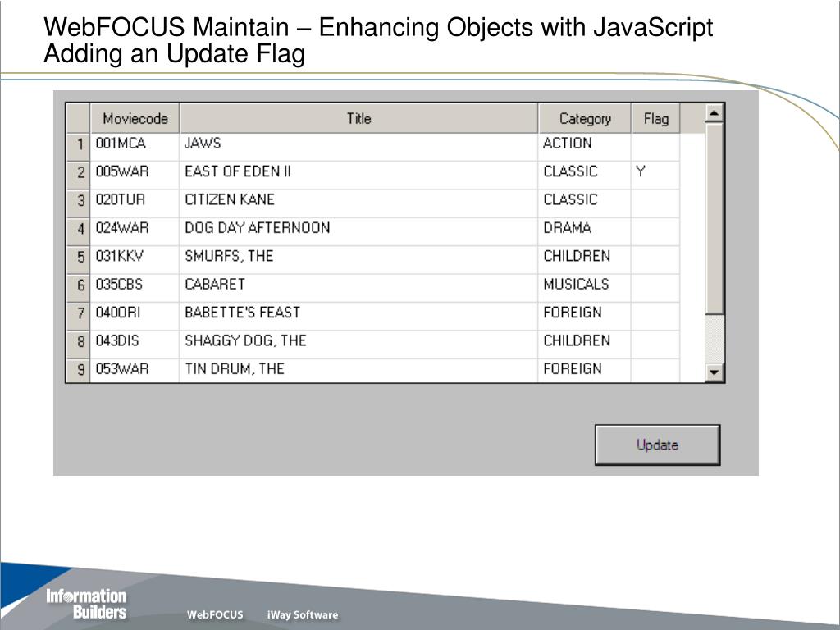Click CHILDREN category in SMURFS row
The image size is (840, 630).
coord(584,260)
